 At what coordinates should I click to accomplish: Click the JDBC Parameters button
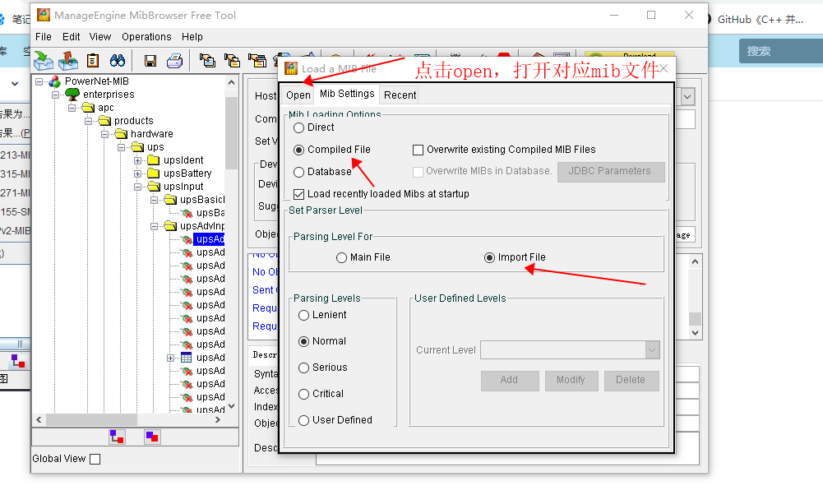tap(611, 171)
